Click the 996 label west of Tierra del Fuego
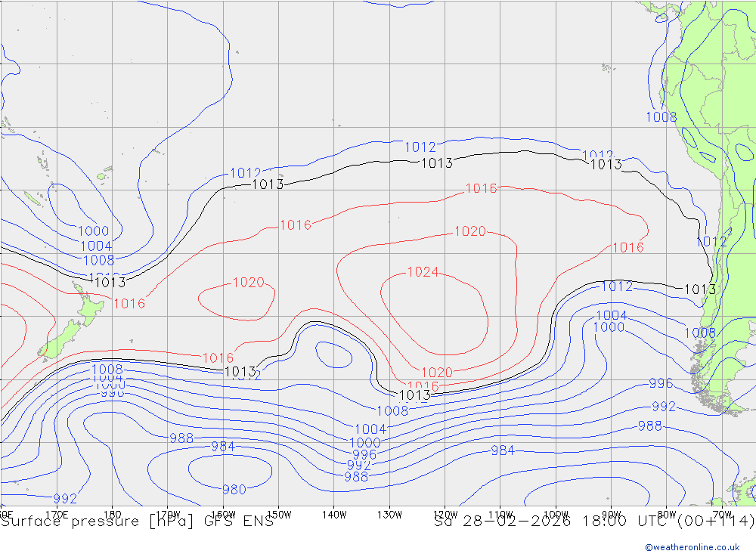This screenshot has height=554, width=756. tap(661, 383)
